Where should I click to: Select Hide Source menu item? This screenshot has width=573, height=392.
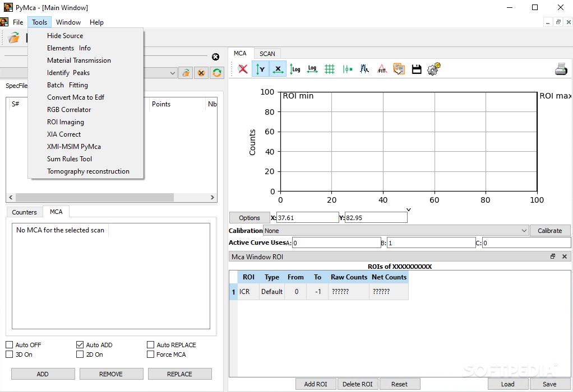pos(86,36)
